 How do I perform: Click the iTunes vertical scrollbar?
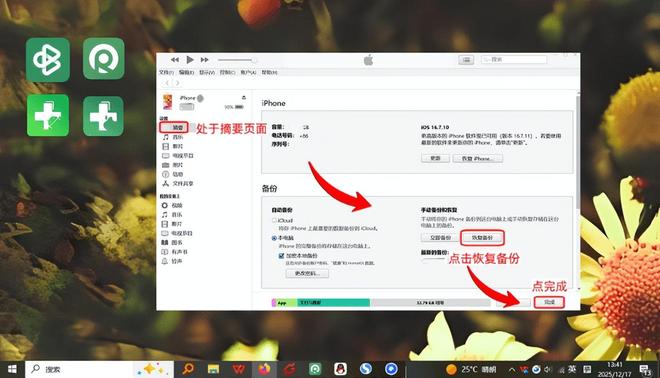pyautogui.click(x=578, y=152)
